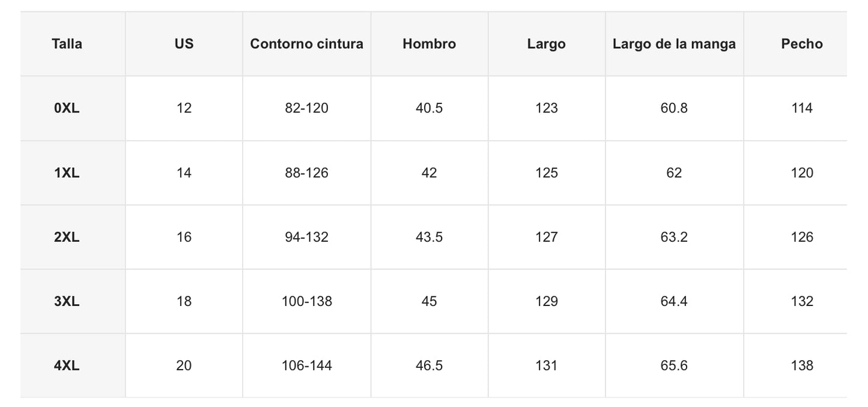Click shoulder value 43.5 cell

pos(429,237)
